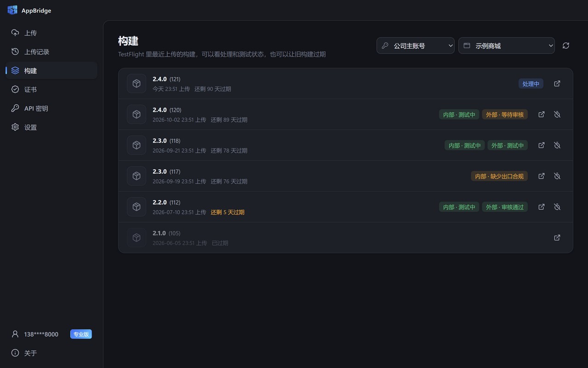Open 设置 settings page
Screen dimensions: 588x368
[51, 127]
